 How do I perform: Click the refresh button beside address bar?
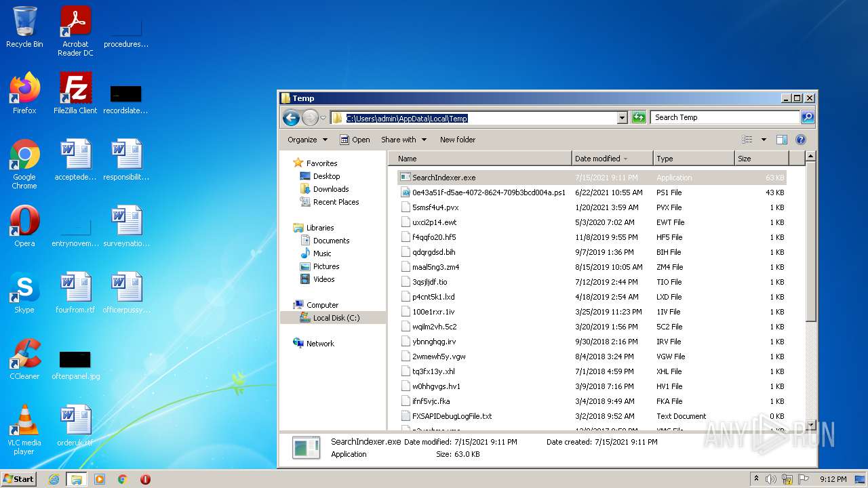pos(639,117)
